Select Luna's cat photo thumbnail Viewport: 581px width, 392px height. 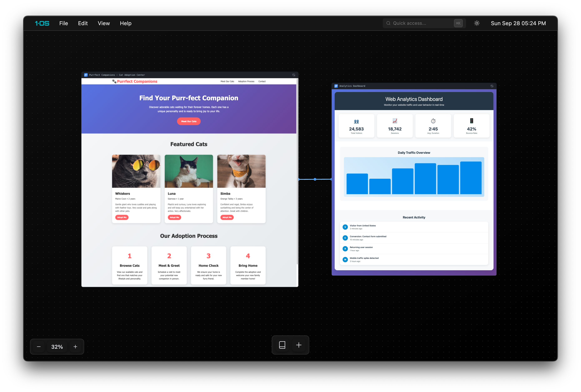[x=189, y=171]
